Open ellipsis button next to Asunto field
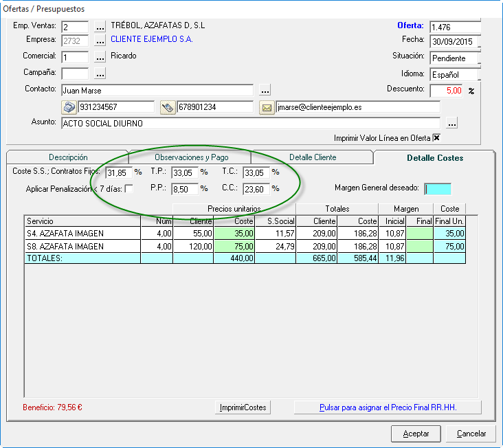 452,124
